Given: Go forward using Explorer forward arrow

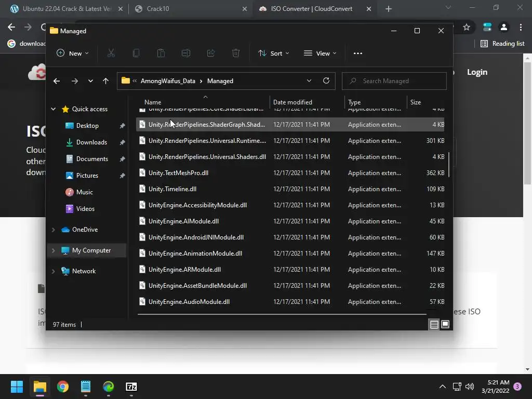Looking at the screenshot, I should (75, 81).
